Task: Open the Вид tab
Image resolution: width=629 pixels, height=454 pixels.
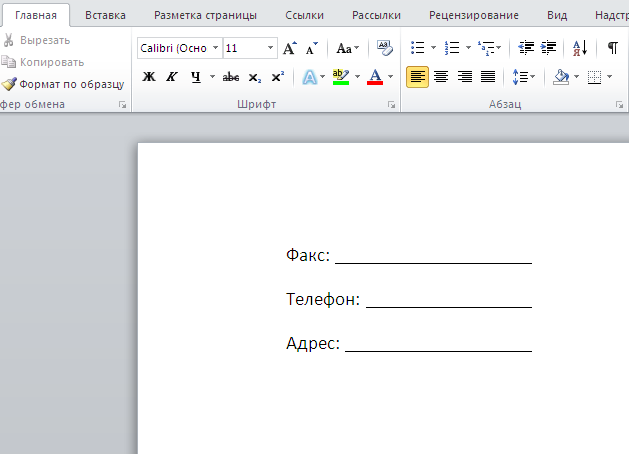Action: tap(557, 15)
